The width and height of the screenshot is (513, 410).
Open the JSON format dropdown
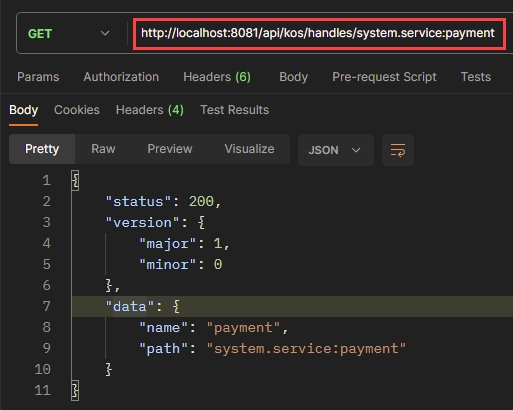click(x=336, y=150)
